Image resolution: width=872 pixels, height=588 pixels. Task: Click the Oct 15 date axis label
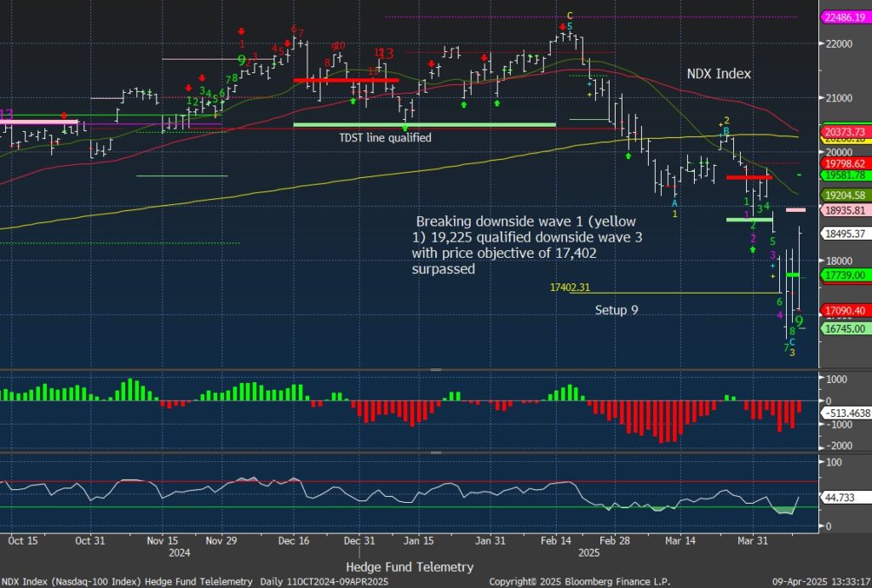point(23,540)
